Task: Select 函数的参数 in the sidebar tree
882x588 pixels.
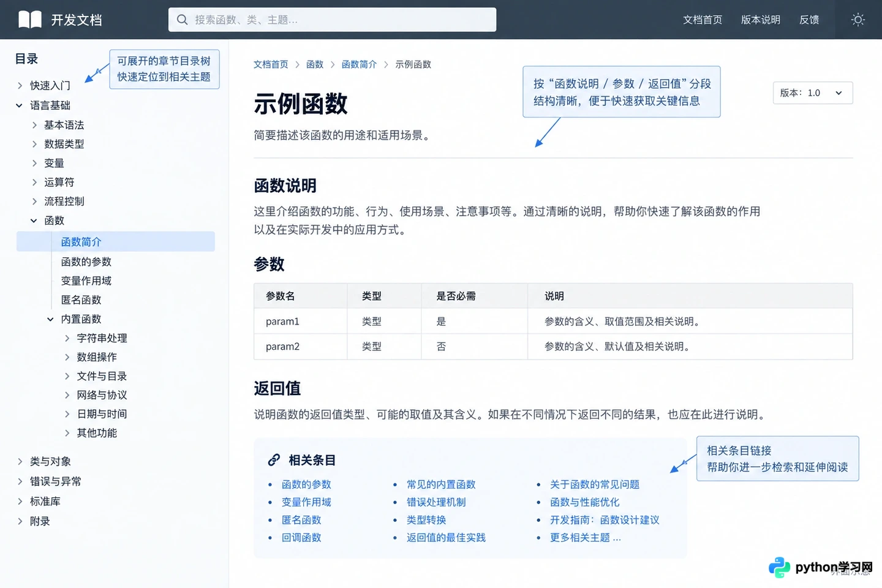Action: pos(86,262)
